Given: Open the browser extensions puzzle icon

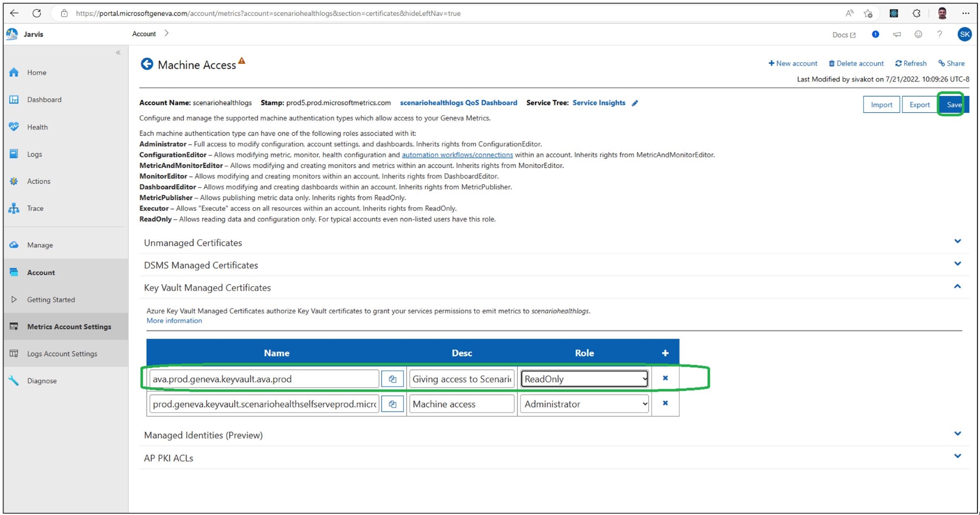Looking at the screenshot, I should pos(916,13).
